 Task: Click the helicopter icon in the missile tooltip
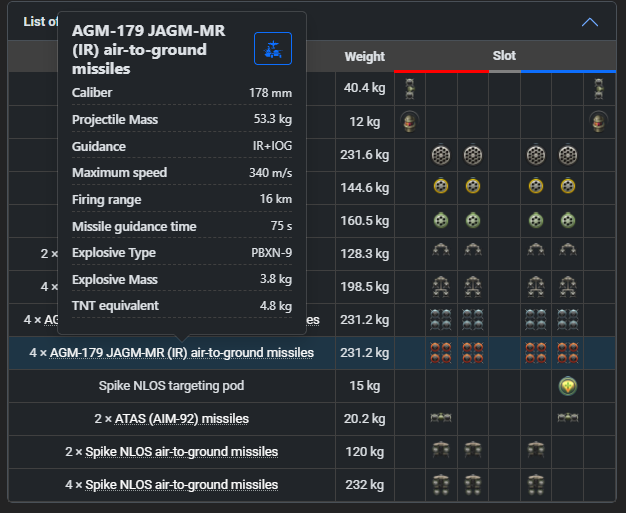coord(273,49)
